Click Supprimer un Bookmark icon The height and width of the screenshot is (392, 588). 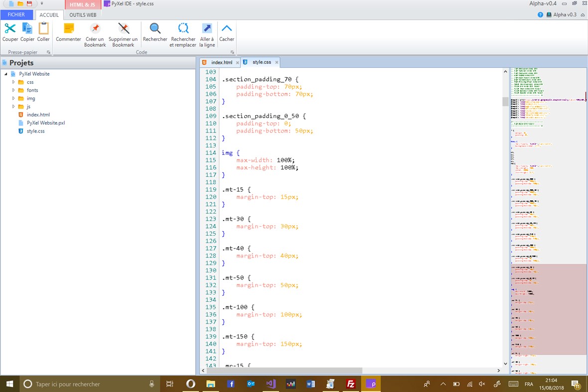[123, 32]
